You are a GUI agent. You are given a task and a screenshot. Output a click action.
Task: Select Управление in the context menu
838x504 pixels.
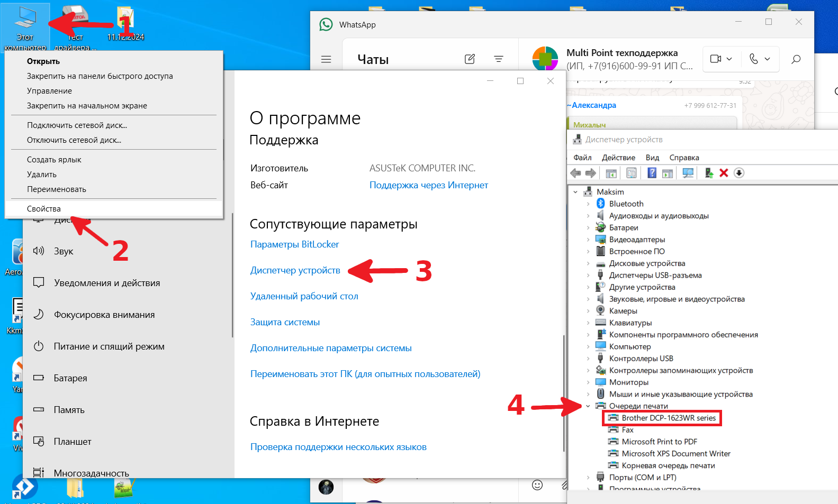tap(114, 91)
